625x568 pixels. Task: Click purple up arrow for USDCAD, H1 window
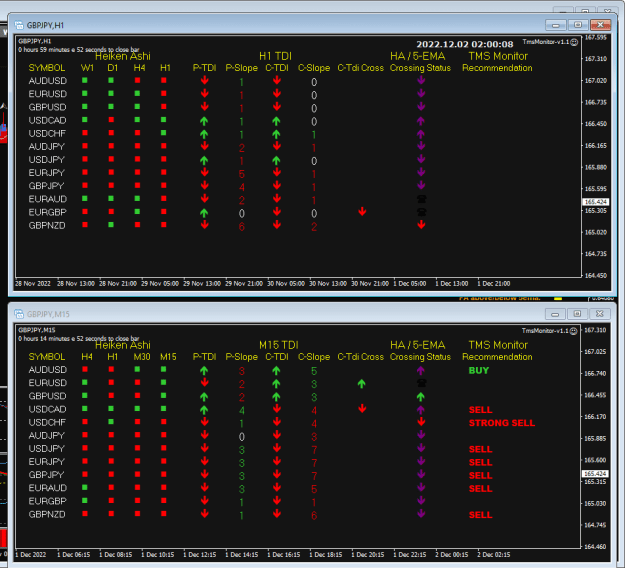pyautogui.click(x=421, y=120)
